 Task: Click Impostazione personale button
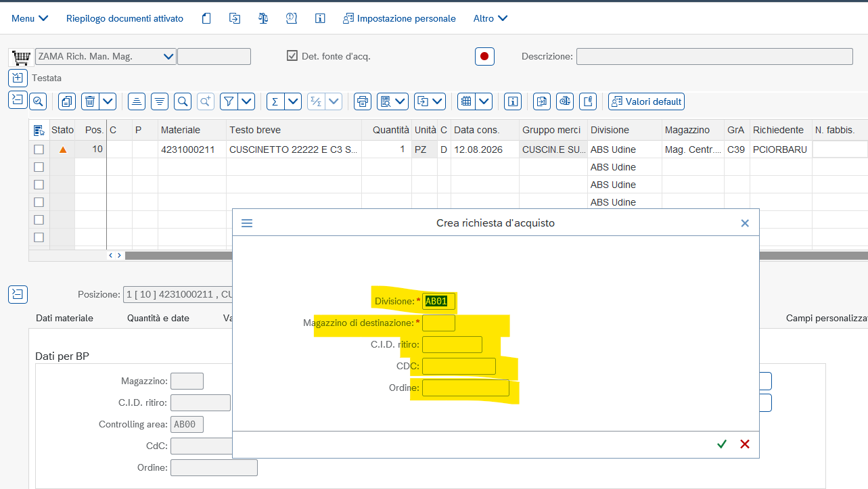(x=399, y=18)
